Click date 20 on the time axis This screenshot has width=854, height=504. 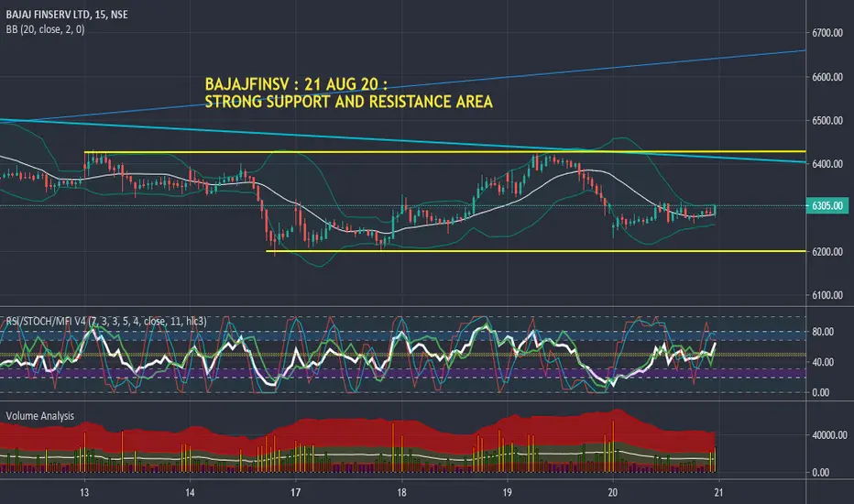[x=613, y=493]
